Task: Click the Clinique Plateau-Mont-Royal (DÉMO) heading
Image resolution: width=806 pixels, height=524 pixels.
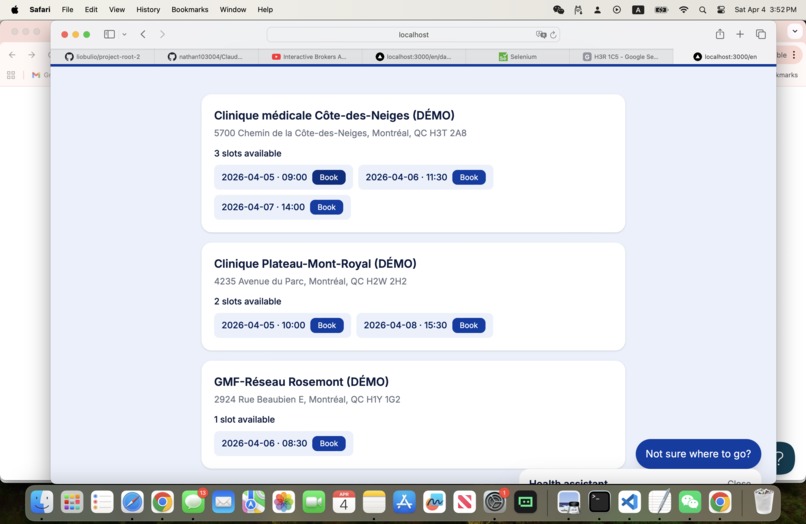Action: coord(315,264)
